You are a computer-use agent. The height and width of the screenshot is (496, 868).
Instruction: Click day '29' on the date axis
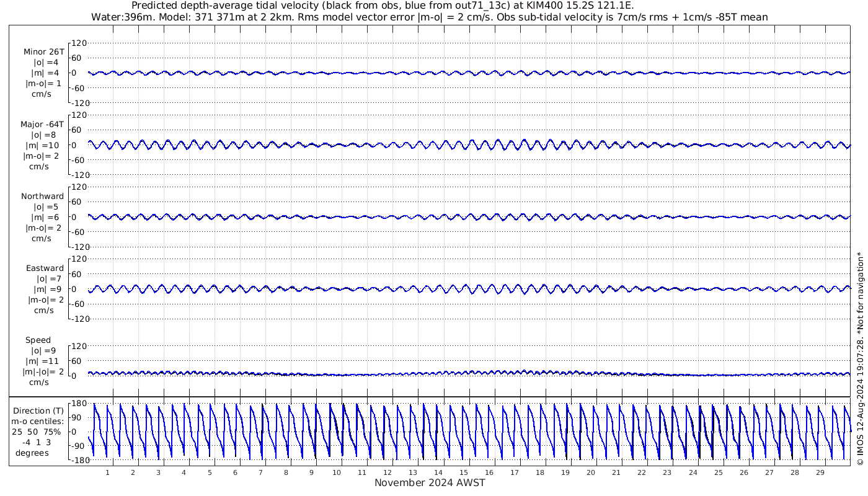[820, 472]
